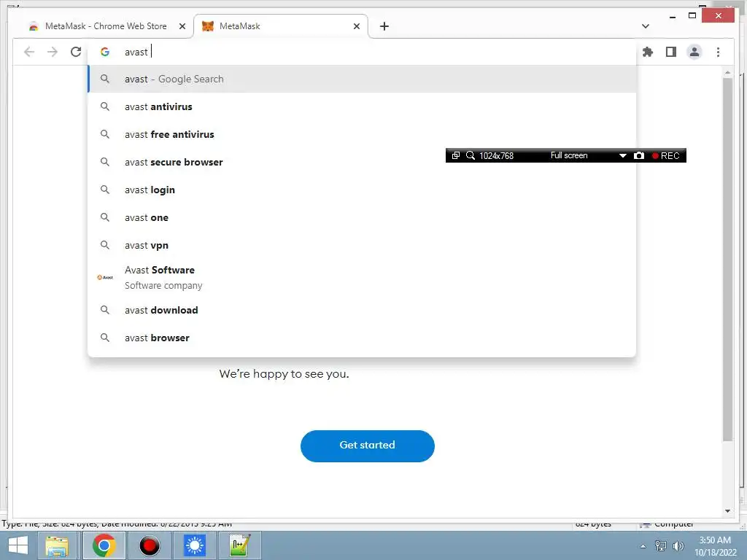Choose 'avast browser' suggestion
This screenshot has height=560, width=747.
[362, 338]
